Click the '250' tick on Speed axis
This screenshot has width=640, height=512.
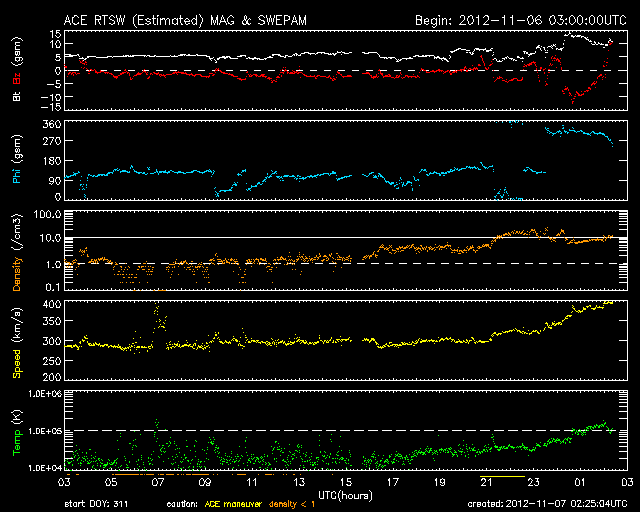(52, 361)
